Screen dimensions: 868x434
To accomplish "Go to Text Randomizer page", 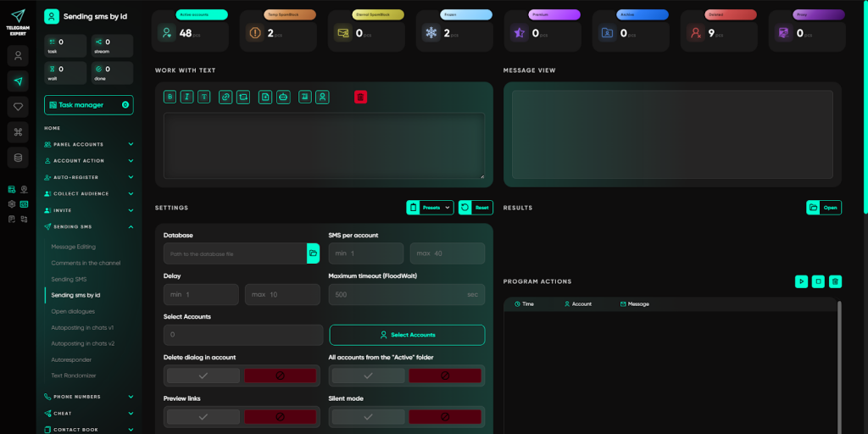I will 75,376.
